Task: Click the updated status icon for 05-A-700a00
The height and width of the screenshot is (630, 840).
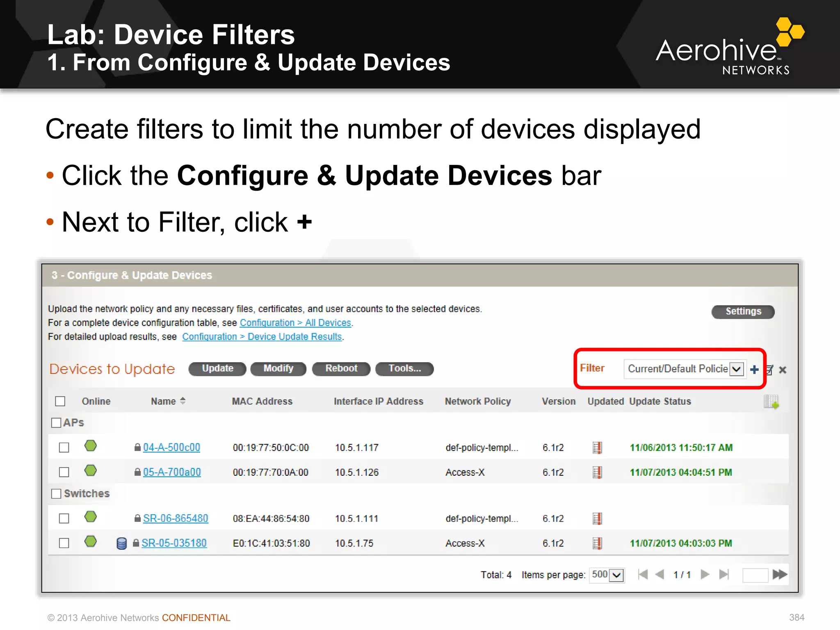Action: click(x=598, y=472)
